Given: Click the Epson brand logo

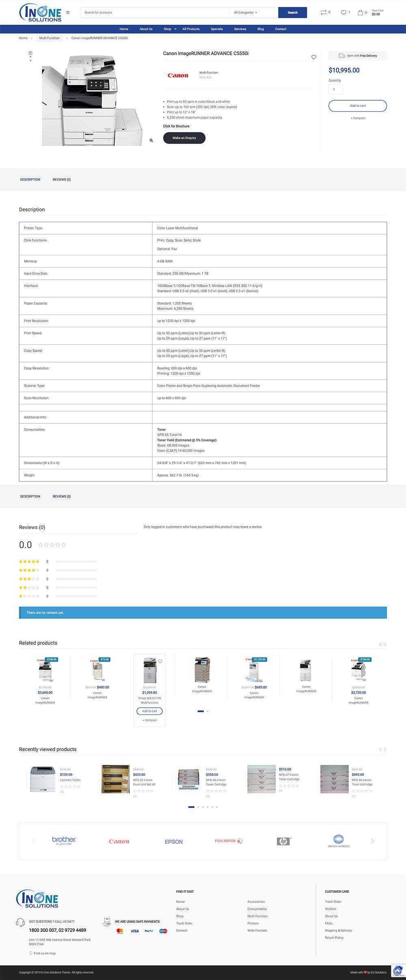Looking at the screenshot, I should pyautogui.click(x=174, y=842).
